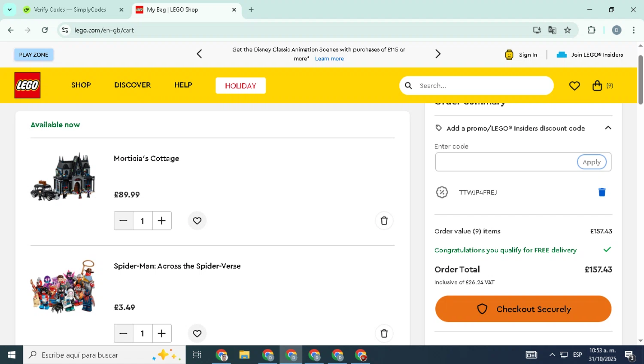644x364 pixels.
Task: Open Task View on the taskbar
Action: pyautogui.click(x=197, y=355)
